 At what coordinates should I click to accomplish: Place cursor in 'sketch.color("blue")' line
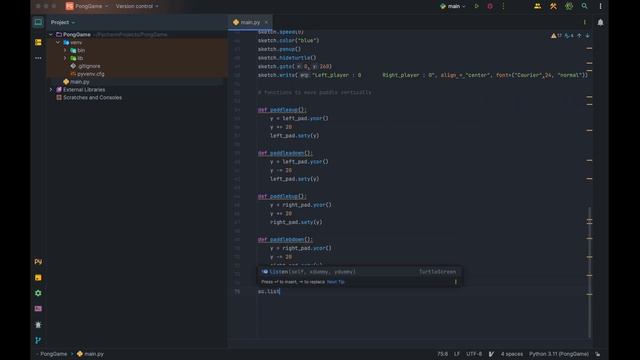289,40
